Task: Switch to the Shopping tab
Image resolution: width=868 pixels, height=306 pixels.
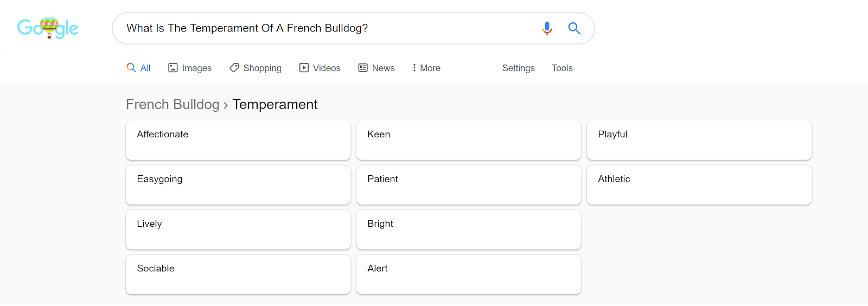Action: click(x=256, y=68)
